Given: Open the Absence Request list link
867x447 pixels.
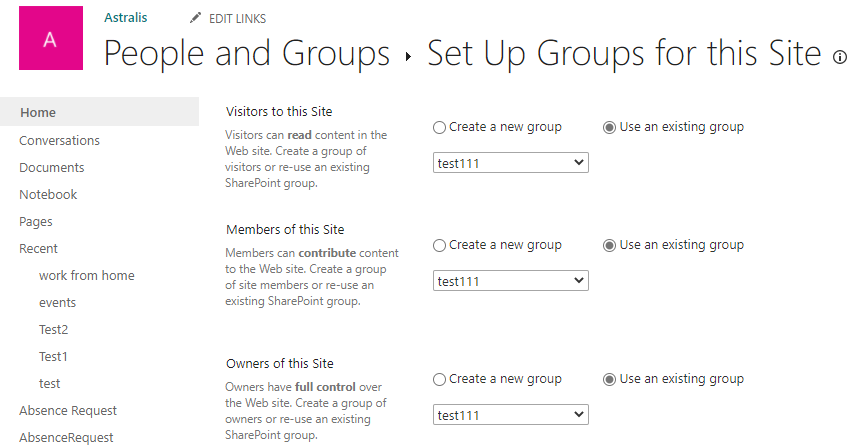Looking at the screenshot, I should 68,410.
